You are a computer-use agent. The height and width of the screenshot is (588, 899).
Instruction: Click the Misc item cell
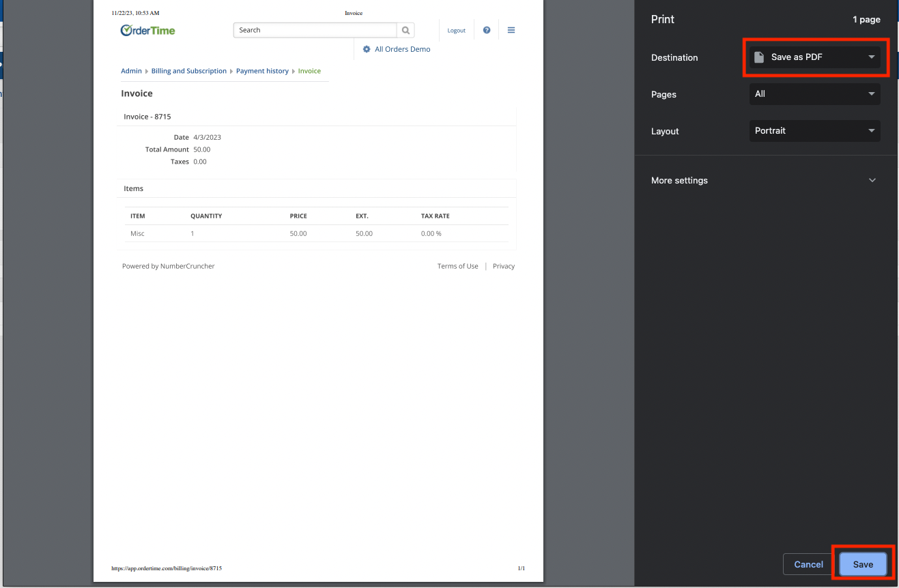(138, 233)
